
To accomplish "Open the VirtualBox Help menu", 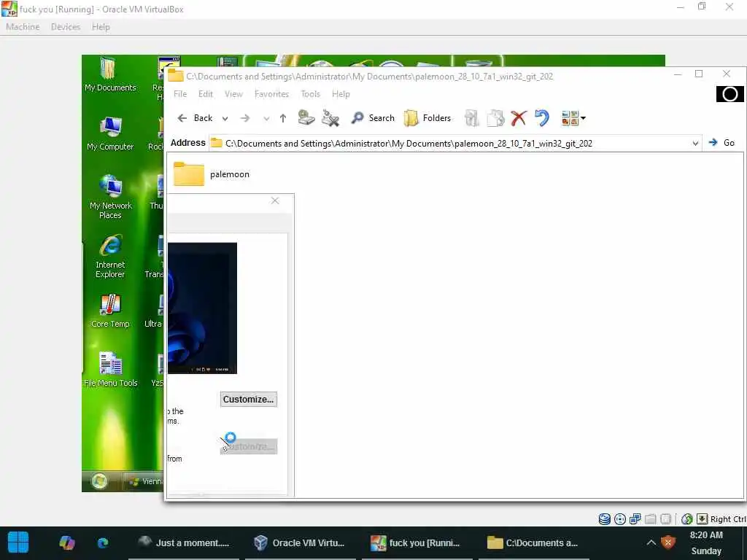I will coord(101,27).
